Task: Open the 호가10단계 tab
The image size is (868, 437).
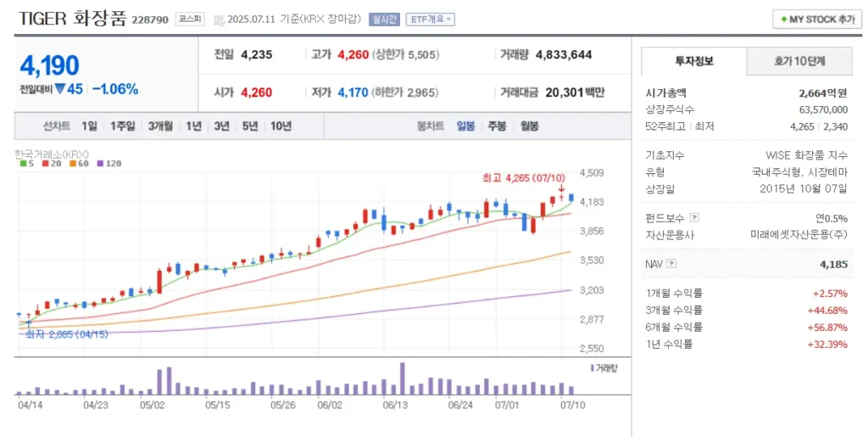Action: coord(798,61)
